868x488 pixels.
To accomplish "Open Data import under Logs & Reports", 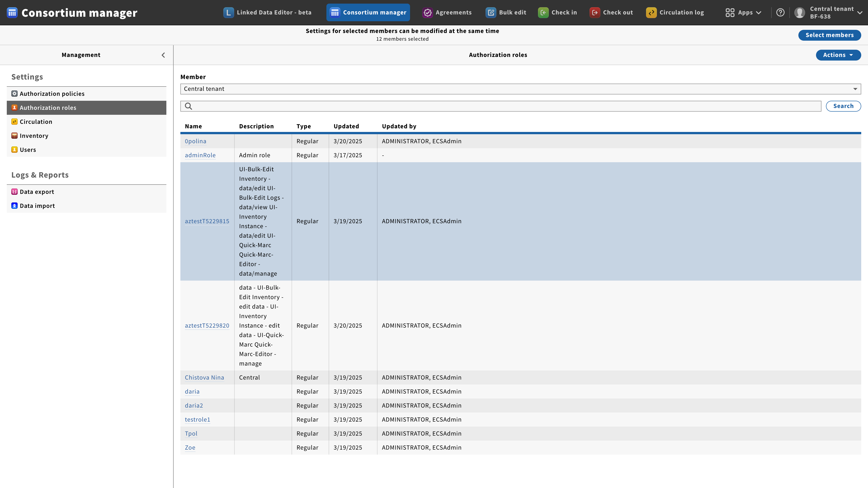I will 87,206.
